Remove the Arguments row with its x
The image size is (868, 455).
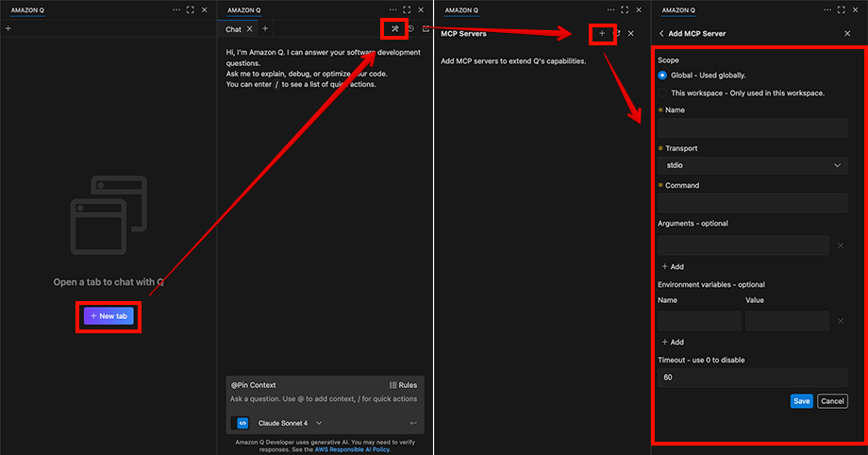point(841,244)
